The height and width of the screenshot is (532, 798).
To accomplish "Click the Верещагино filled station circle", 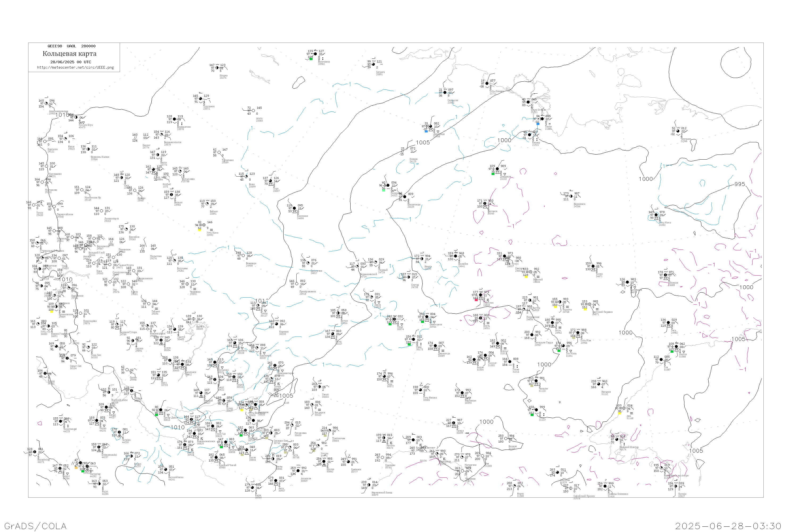I will point(174,119).
